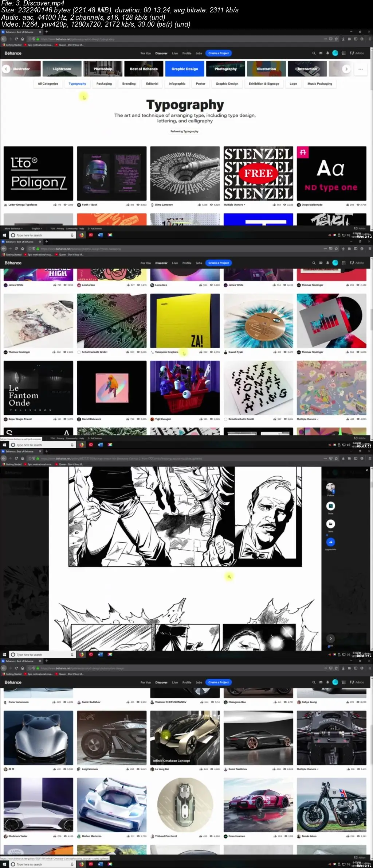This screenshot has height=868, width=373.
Task: Open notifications bell icon in Typography frame header
Action: tap(327, 53)
